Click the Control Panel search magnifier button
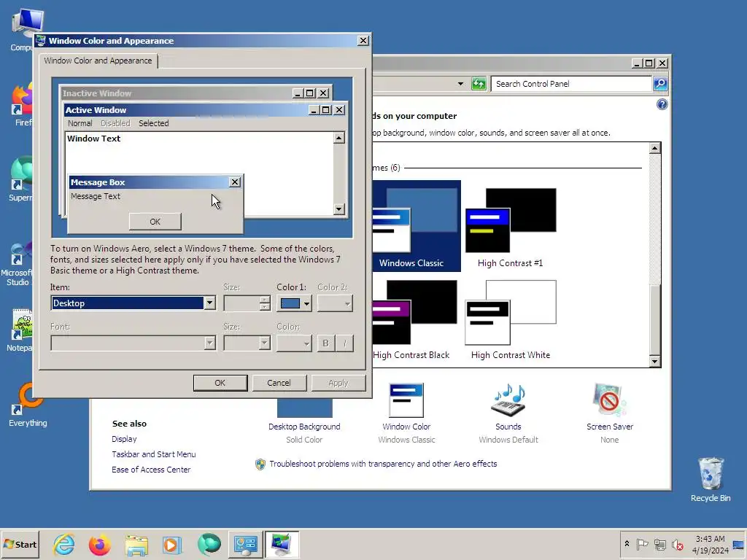747x560 pixels. coord(659,84)
